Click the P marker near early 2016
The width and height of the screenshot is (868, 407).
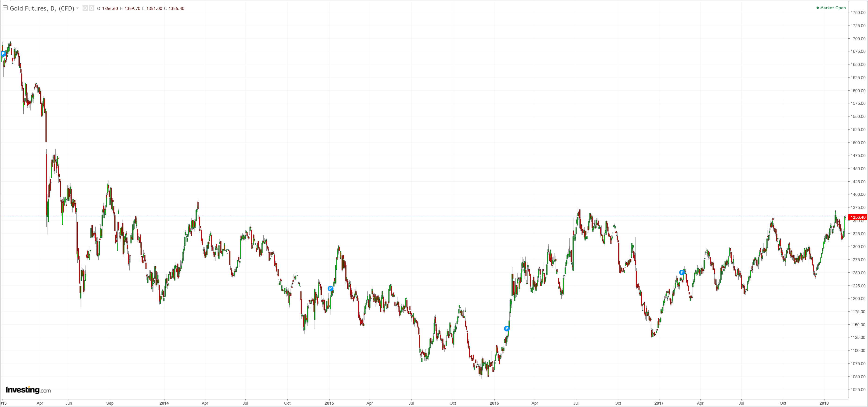tap(506, 328)
